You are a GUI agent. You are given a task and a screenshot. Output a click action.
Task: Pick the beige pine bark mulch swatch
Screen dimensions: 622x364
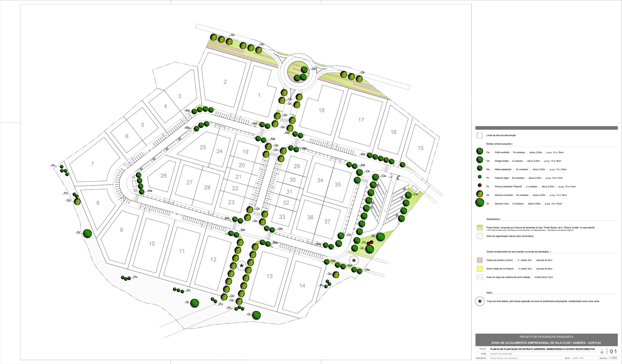(x=480, y=260)
